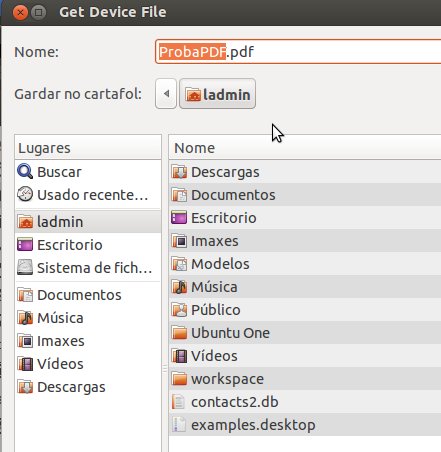This screenshot has height=452, width=441.
Task: Select the Descargas folder name in file list
Action: click(225, 172)
